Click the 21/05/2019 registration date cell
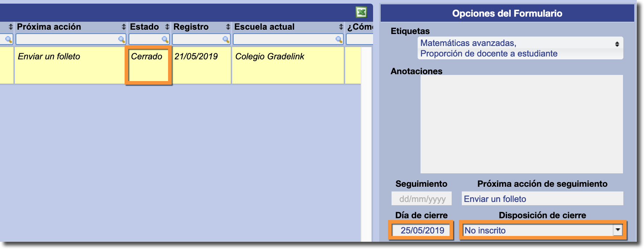Viewport: 644px width, 249px height. point(201,65)
